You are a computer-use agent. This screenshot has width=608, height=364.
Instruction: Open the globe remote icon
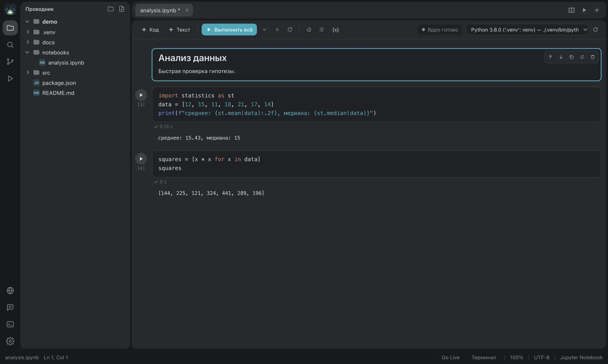[10, 291]
